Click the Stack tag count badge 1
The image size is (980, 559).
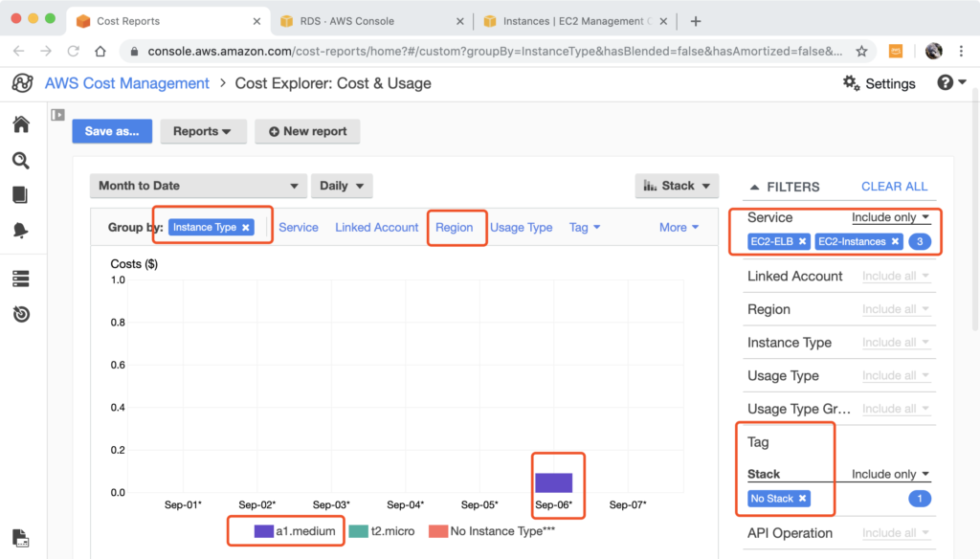[x=920, y=499]
